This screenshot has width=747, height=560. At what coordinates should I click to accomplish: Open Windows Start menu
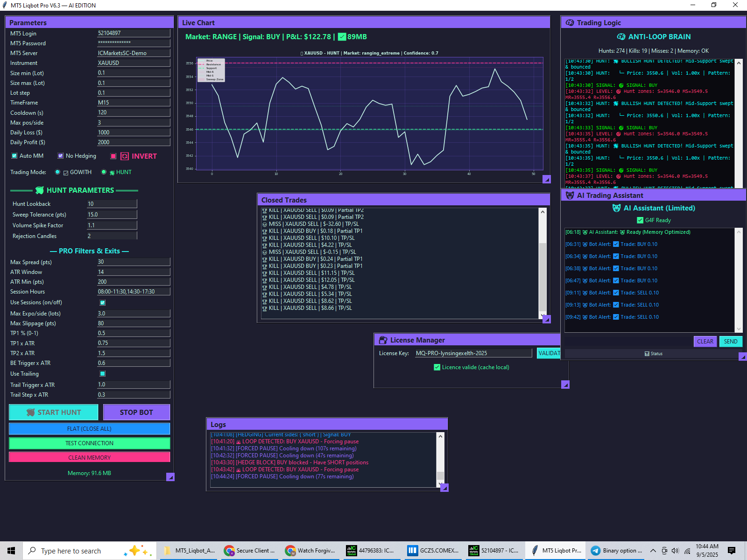[11, 551]
